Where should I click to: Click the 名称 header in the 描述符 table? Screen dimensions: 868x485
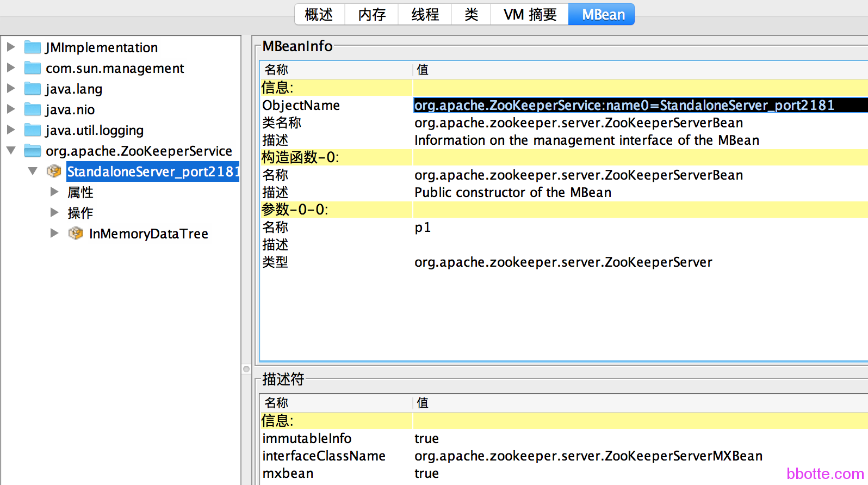276,403
